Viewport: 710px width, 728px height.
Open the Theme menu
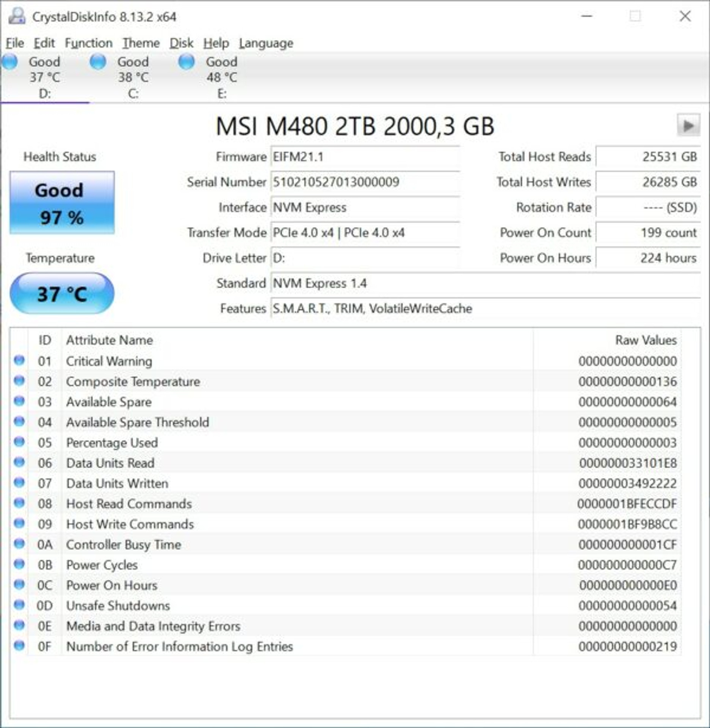(141, 43)
